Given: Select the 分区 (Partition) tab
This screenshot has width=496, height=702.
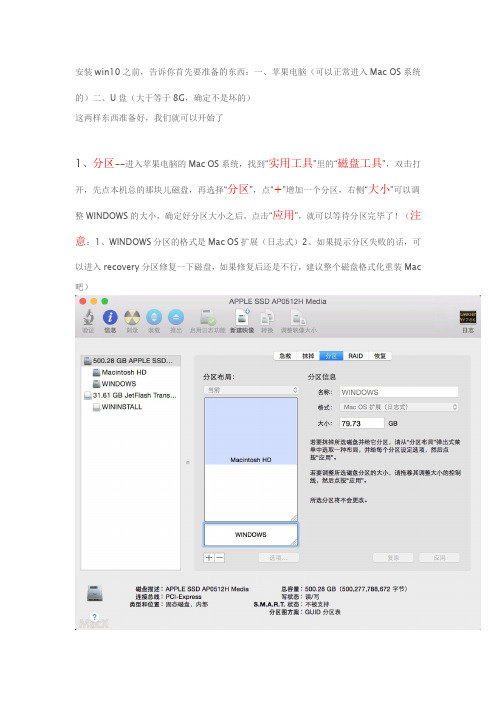Looking at the screenshot, I should click(x=331, y=356).
